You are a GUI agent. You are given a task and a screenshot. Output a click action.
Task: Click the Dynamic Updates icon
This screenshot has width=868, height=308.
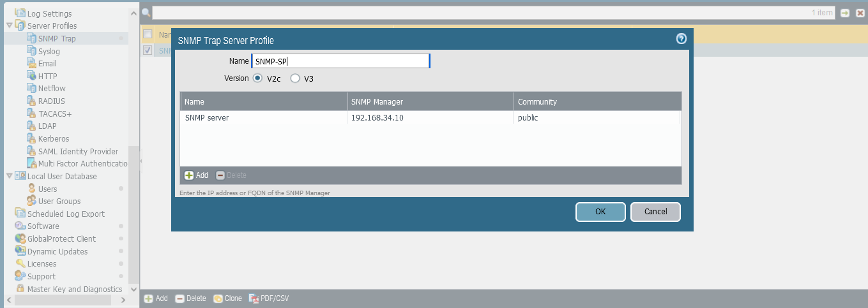(20, 251)
